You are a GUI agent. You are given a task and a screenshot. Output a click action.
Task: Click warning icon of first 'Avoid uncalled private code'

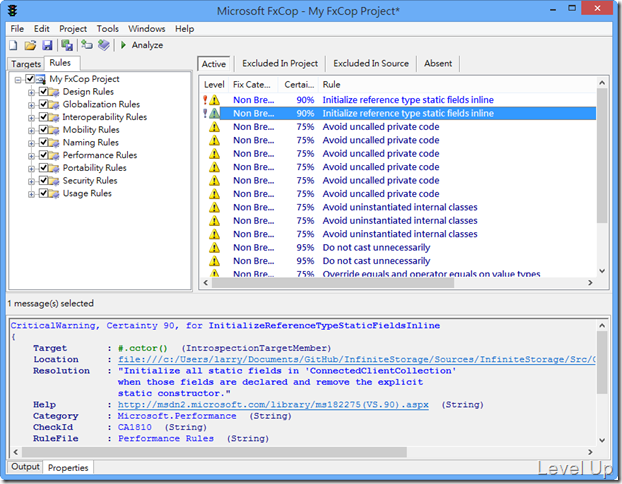(x=214, y=127)
